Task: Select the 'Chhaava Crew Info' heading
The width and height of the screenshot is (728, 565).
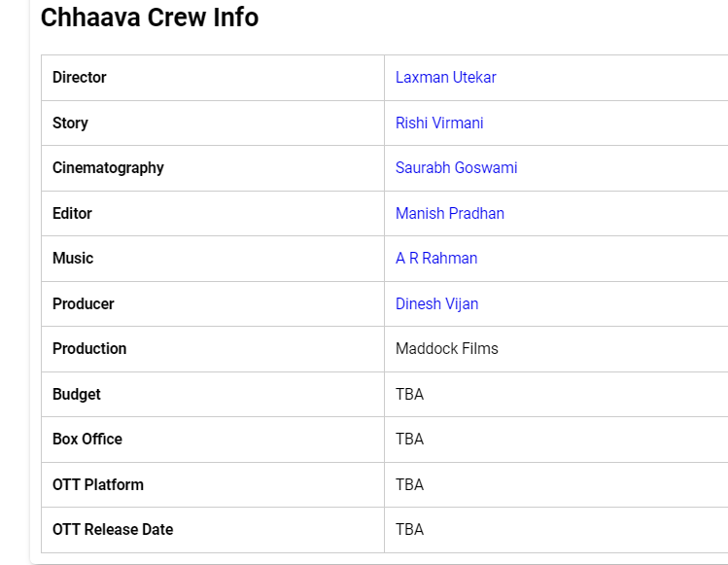Action: [150, 18]
